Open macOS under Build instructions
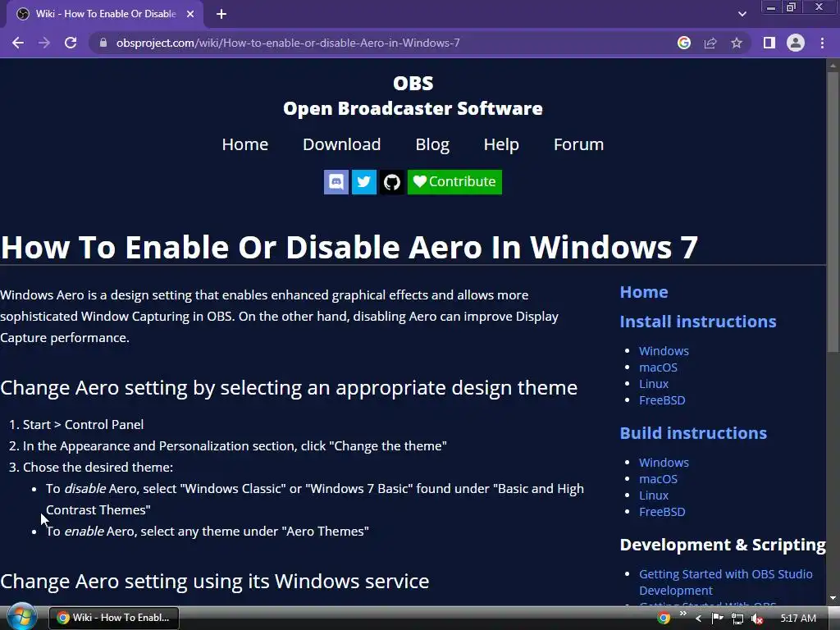This screenshot has width=840, height=630. tap(659, 479)
